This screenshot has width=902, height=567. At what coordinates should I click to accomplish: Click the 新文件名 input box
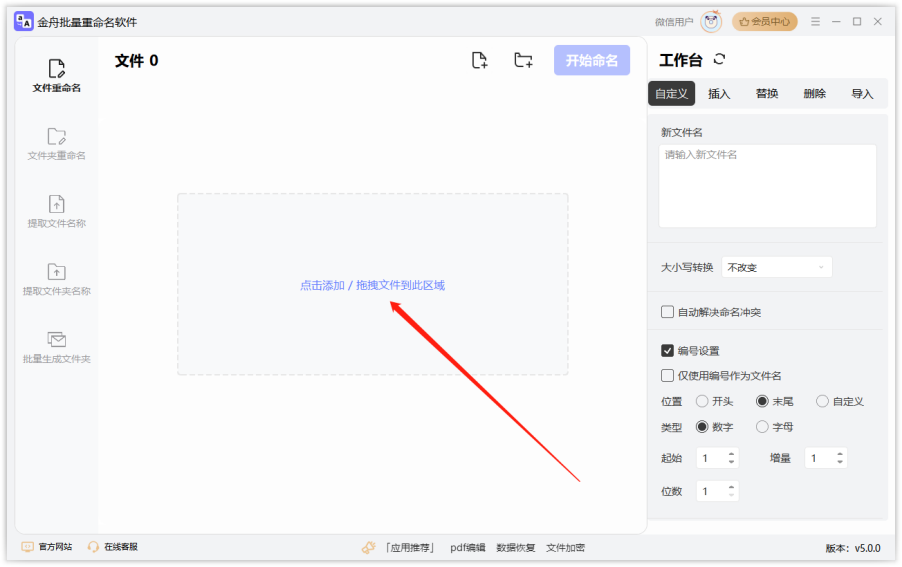point(767,186)
